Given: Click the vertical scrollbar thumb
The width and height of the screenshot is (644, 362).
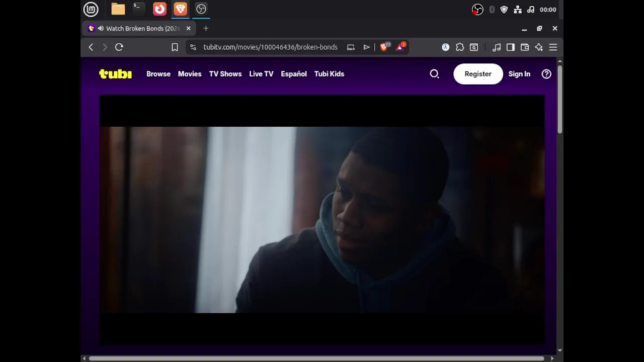Looking at the screenshot, I should pyautogui.click(x=560, y=99).
